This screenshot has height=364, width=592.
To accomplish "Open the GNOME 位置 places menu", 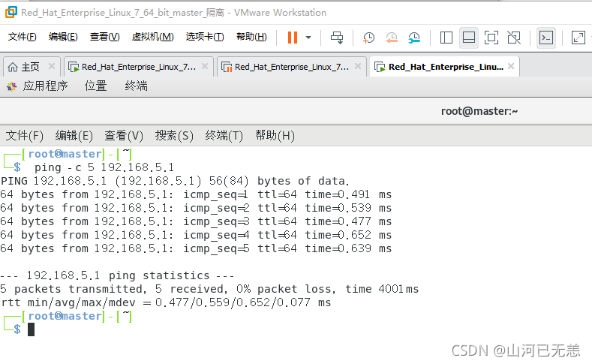I will pos(95,86).
